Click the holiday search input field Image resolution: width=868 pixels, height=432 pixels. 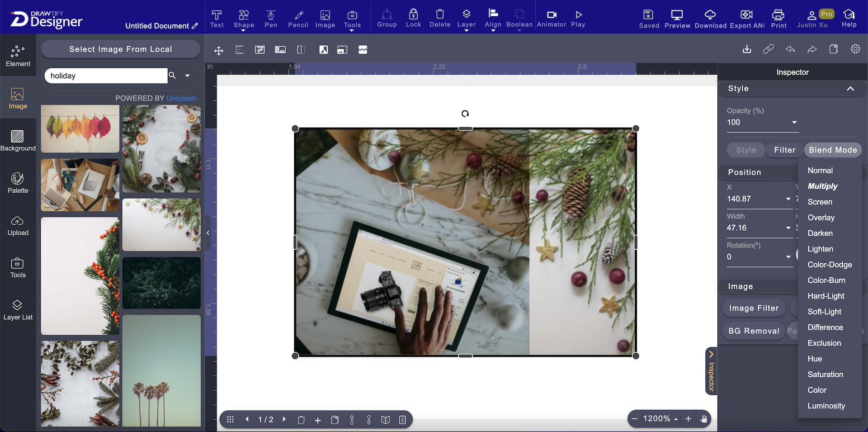click(x=106, y=76)
